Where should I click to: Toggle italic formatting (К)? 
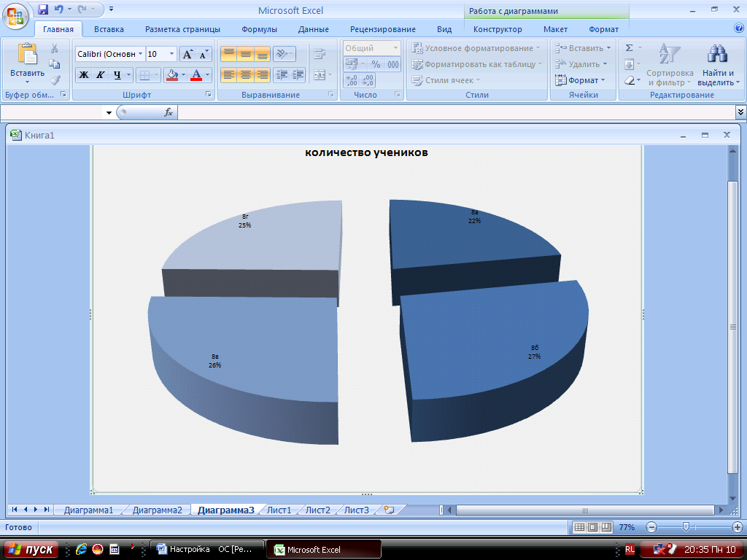(100, 74)
